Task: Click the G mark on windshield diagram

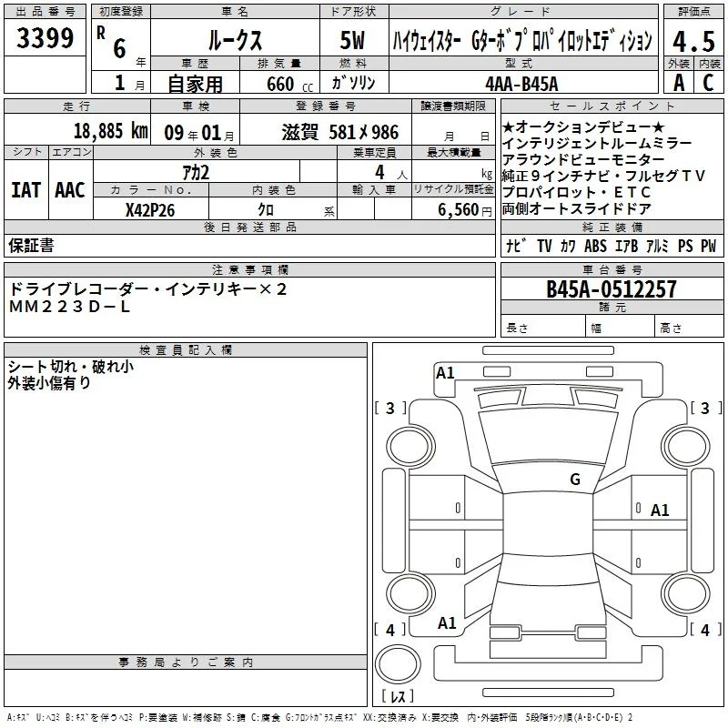Action: 575,479
